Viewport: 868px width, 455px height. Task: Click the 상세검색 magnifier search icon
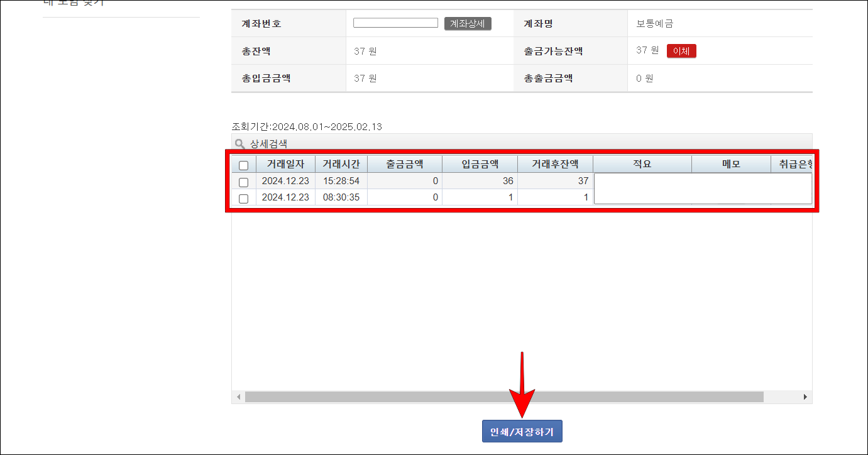click(239, 143)
